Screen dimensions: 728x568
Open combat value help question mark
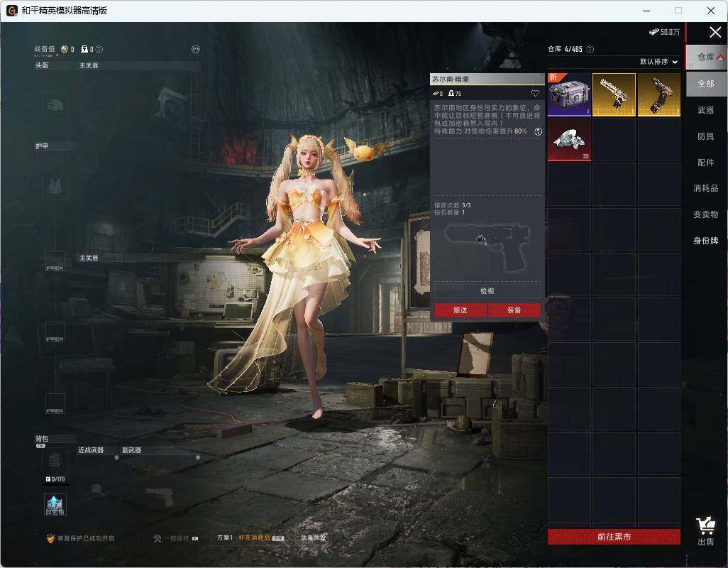point(99,49)
